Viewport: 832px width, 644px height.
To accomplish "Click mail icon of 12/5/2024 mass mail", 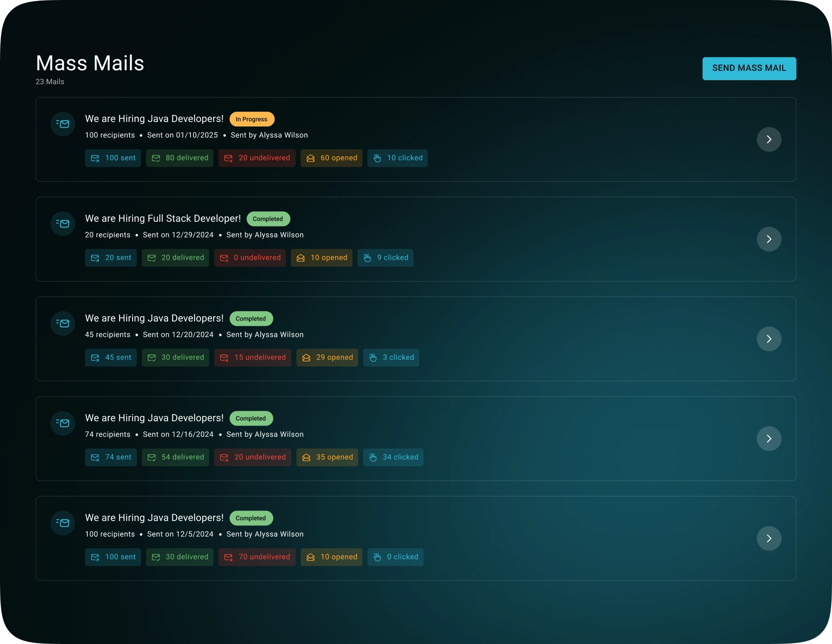I will pyautogui.click(x=63, y=523).
